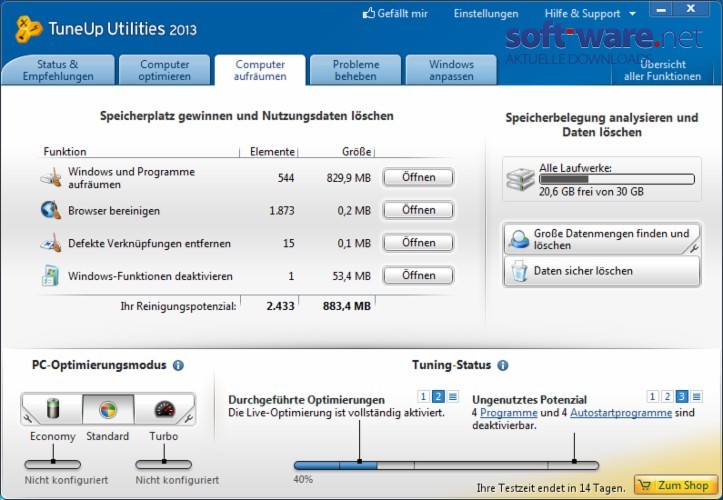
Task: Show list view of Durchgeführte Optimierungen
Action: pos(453,396)
